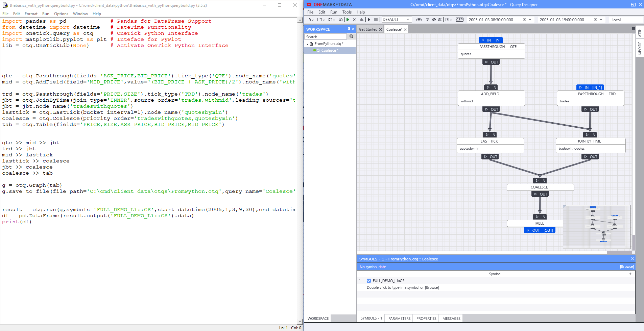Image resolution: width=644 pixels, height=331 pixels.
Task: Click the binoculars find icon
Action: point(419,20)
